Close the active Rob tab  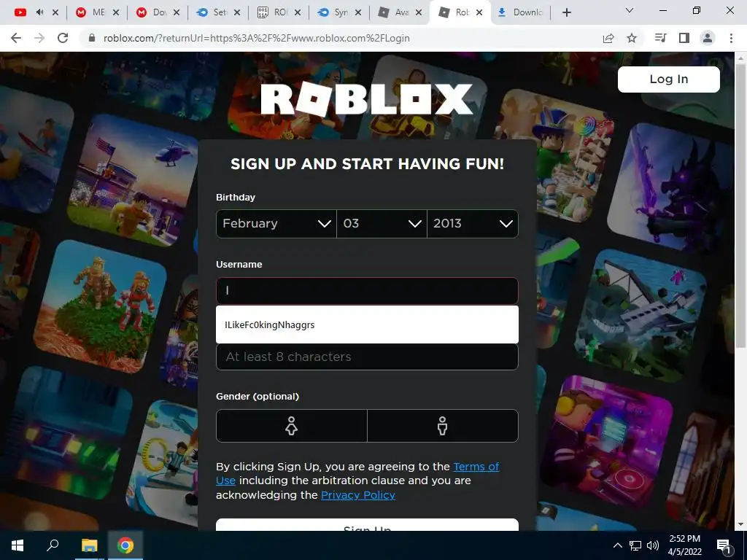(x=479, y=12)
